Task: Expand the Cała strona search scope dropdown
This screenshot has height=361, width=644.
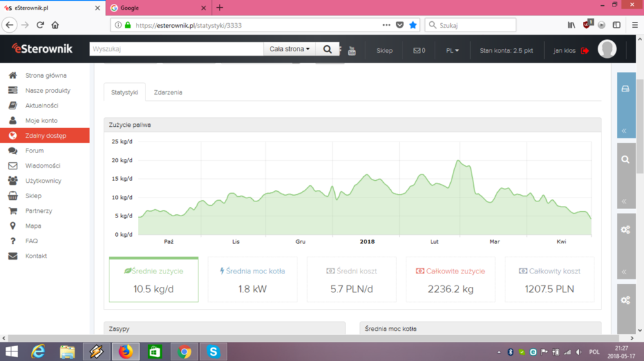Action: 289,49
